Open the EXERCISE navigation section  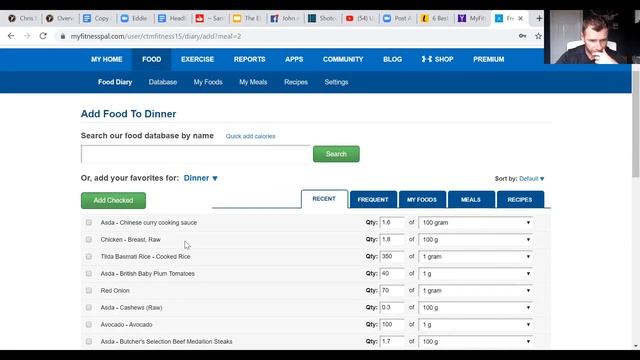198,59
